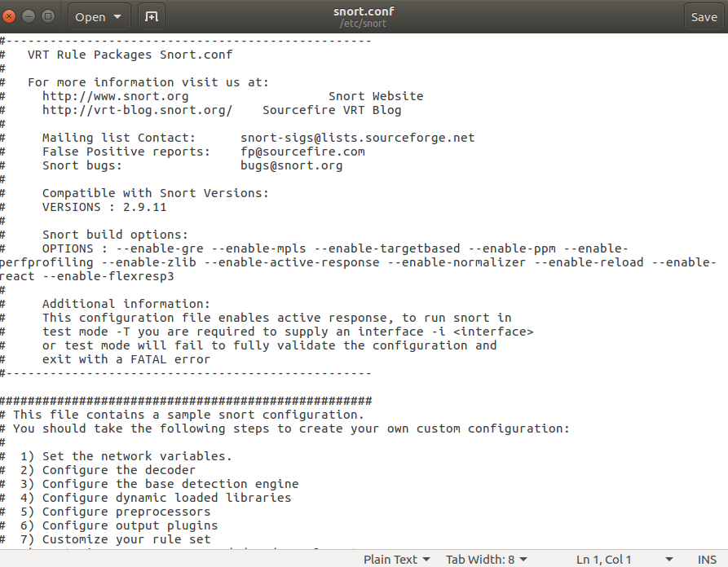Click the "VRT Rule Packages Snort.conf" heading line
This screenshot has height=567, width=728.
(x=130, y=55)
